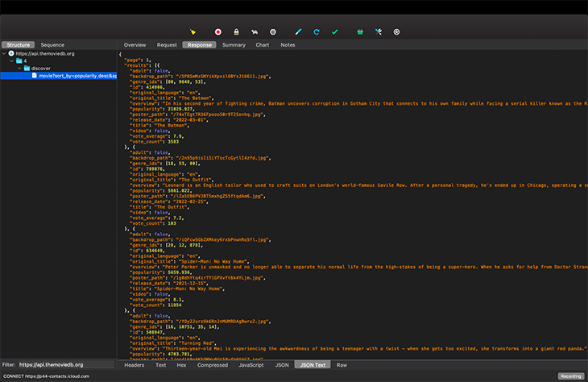Open the Notes tab

tap(288, 44)
